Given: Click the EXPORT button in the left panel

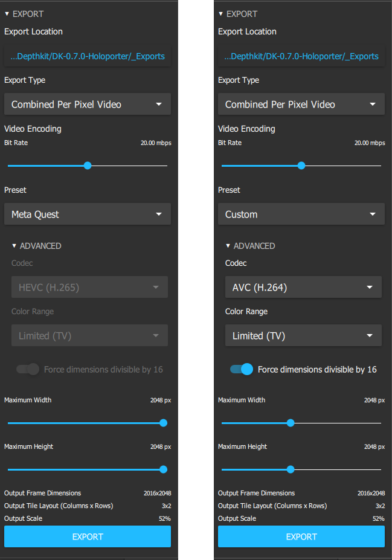Looking at the screenshot, I should click(x=87, y=536).
